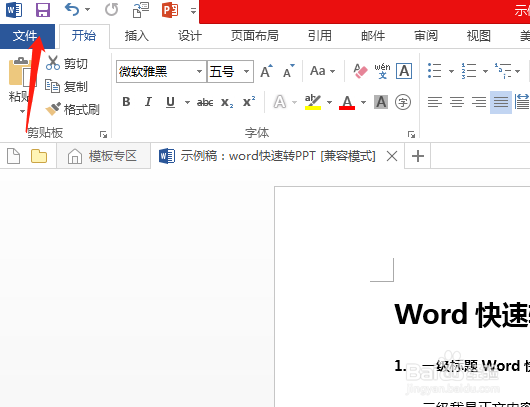Viewport: 530px width, 407px height.
Task: Open the 字体 font dialog launcher
Action: [411, 135]
